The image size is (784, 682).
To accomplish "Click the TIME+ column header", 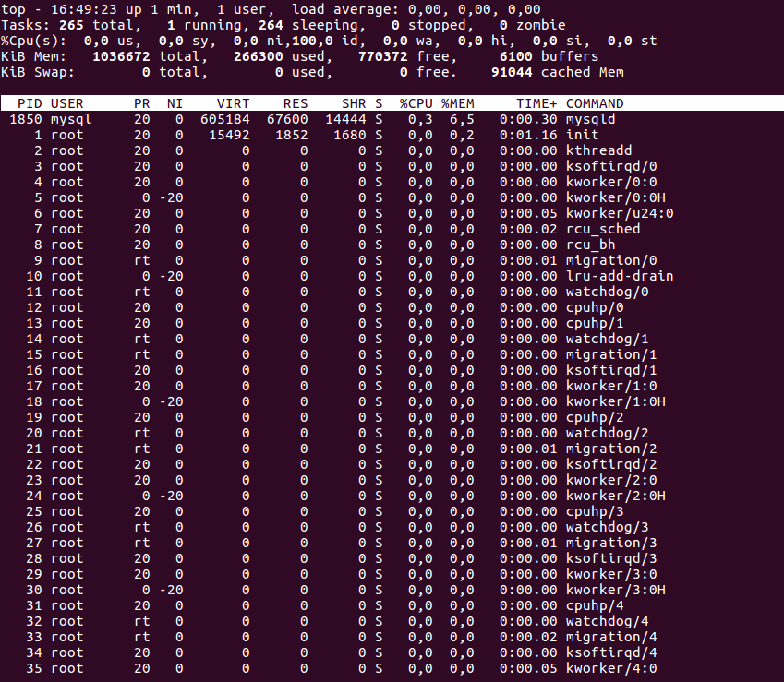I will click(x=537, y=103).
